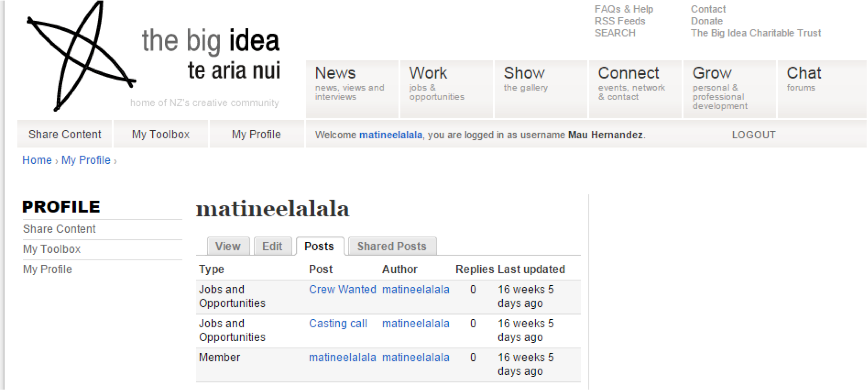Open My Profile in top bar

click(x=257, y=134)
